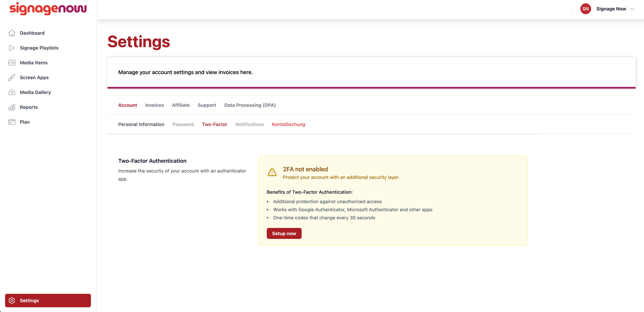Open the Notifications sub-tab
This screenshot has height=312, width=644.
tap(250, 124)
